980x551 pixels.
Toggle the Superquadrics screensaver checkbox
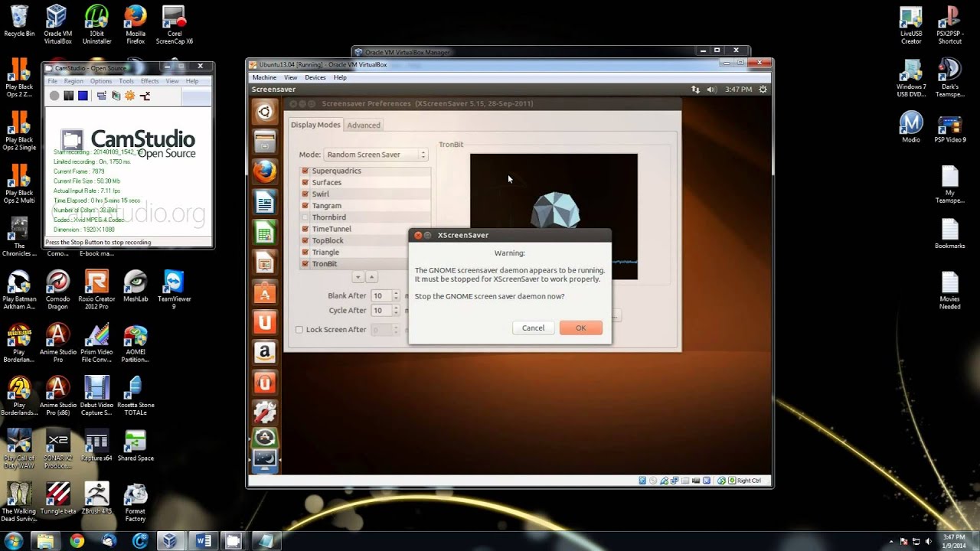(x=305, y=171)
